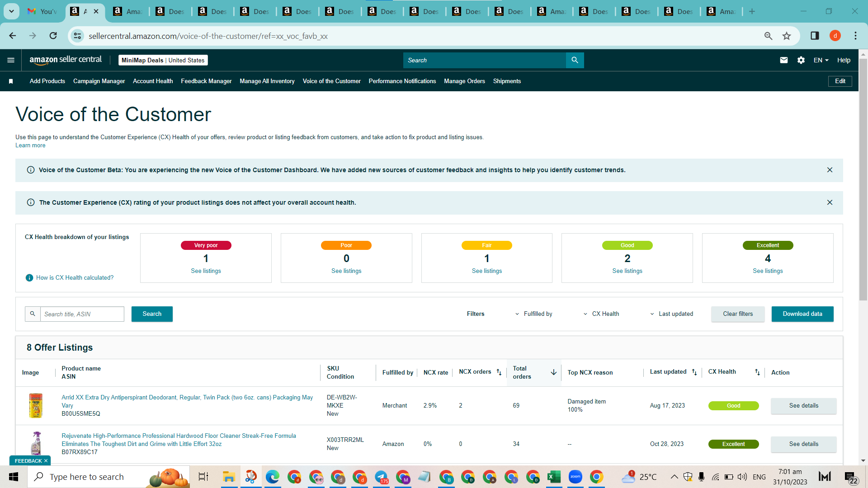Sort by Total orders descending arrow
Screen dimensions: 868x488
[x=553, y=372]
